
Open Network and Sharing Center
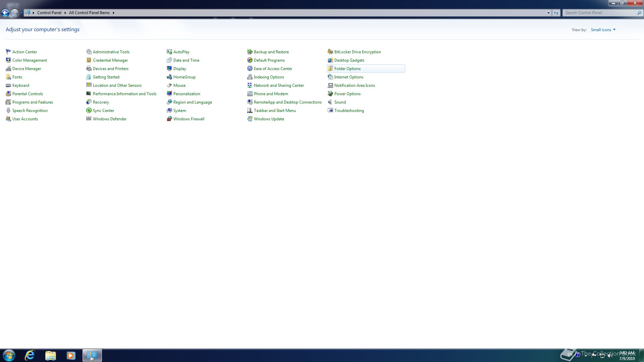click(279, 85)
